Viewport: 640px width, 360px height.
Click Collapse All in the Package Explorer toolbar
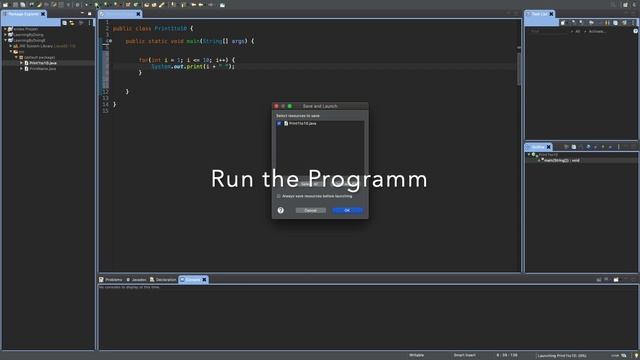tap(64, 23)
